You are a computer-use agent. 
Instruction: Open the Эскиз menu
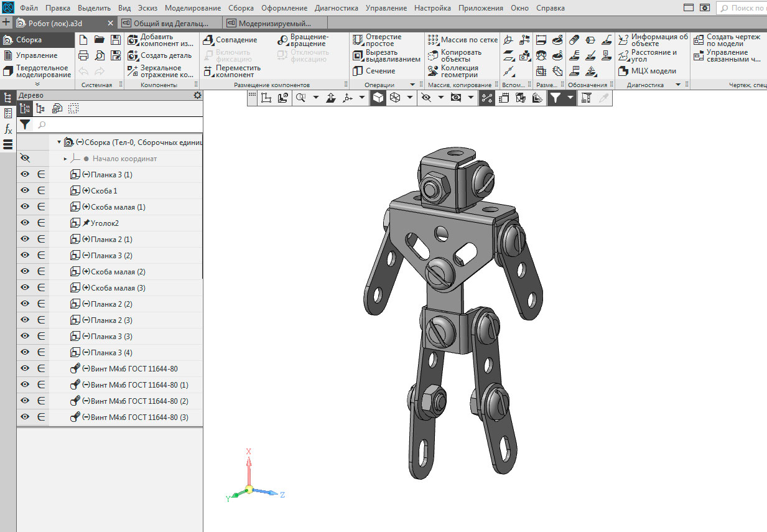(x=147, y=8)
